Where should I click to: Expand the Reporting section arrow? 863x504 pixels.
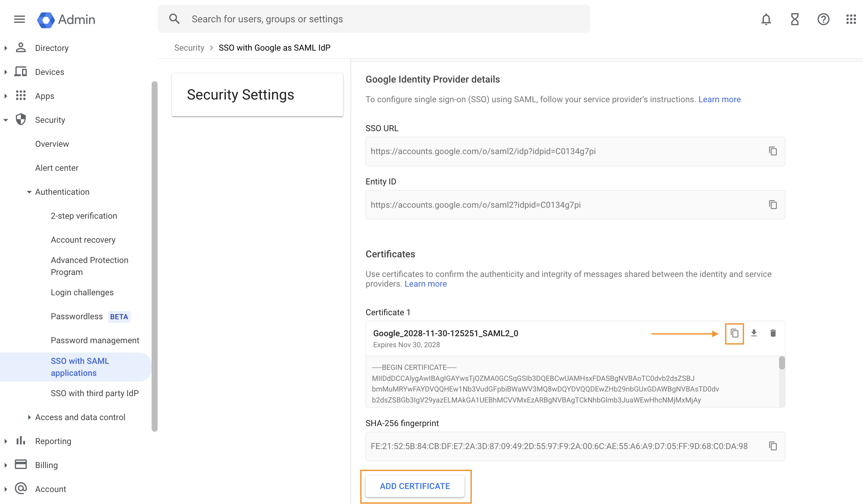[x=5, y=441]
